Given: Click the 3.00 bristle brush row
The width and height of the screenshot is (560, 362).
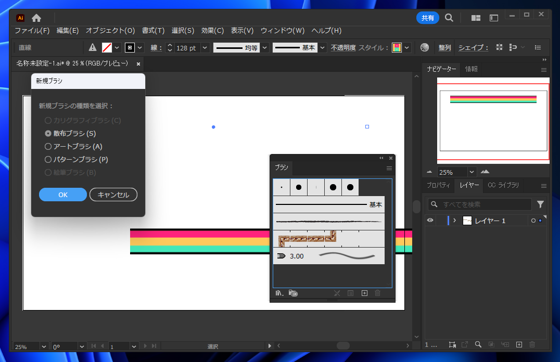Looking at the screenshot, I should coord(329,256).
